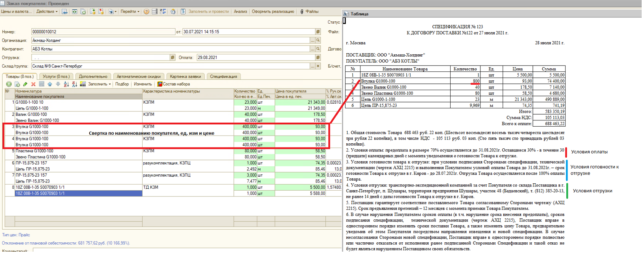This screenshot has height=254, width=644.
Task: Click the document icon left of 'Заполнить и провести'
Action: 183,12
